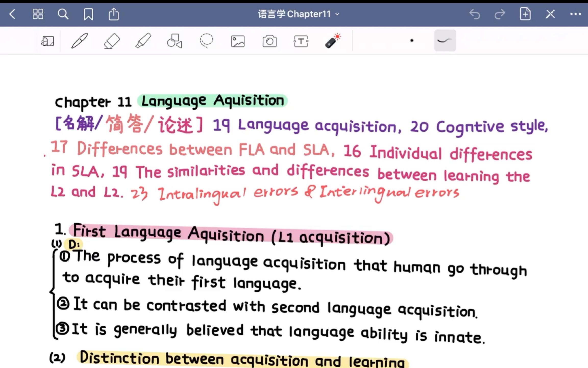This screenshot has height=368, width=588.
Task: Add a new page to the notebook
Action: (x=525, y=14)
